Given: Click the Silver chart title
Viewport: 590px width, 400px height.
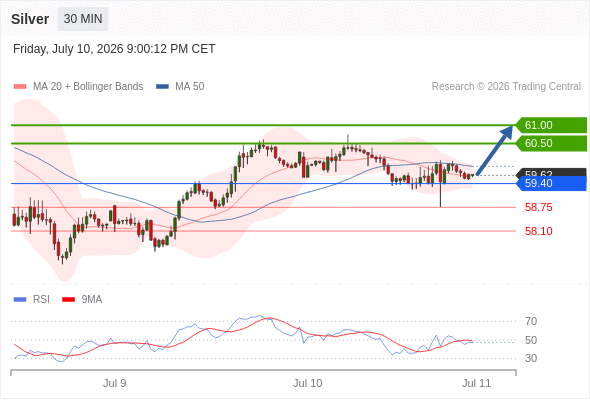Looking at the screenshot, I should [x=30, y=19].
